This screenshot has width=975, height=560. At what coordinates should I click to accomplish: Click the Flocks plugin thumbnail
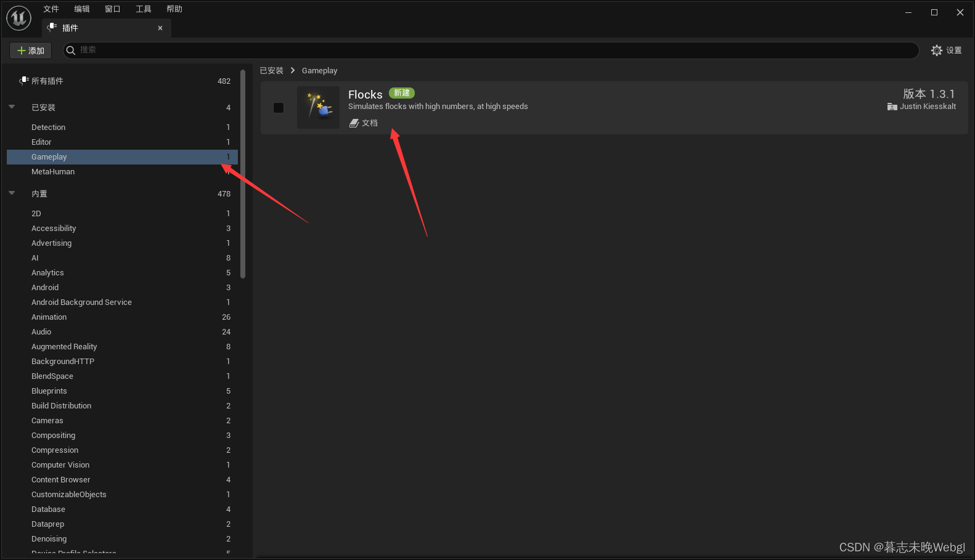click(x=318, y=107)
